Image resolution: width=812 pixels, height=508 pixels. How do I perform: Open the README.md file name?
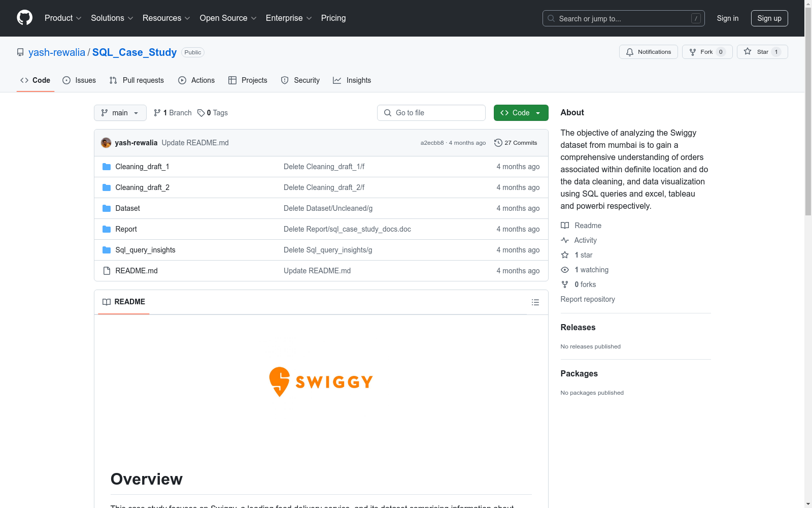click(137, 271)
